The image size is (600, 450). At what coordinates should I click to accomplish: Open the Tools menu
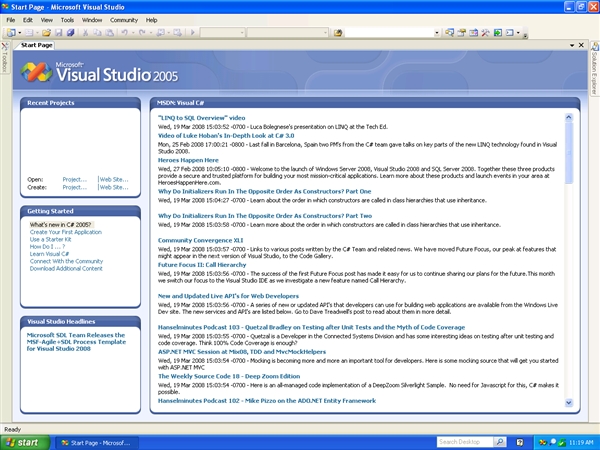[x=67, y=20]
